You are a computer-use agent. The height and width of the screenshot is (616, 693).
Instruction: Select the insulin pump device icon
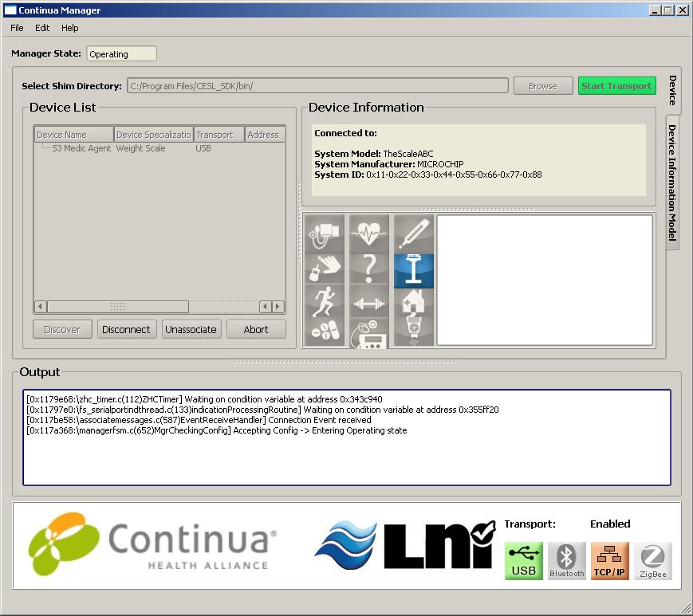369,333
